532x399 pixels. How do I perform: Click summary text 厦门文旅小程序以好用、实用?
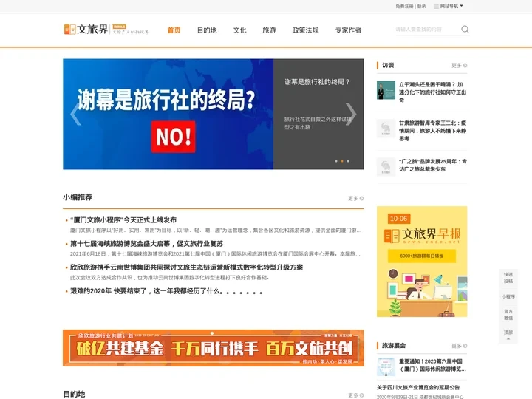216,231
